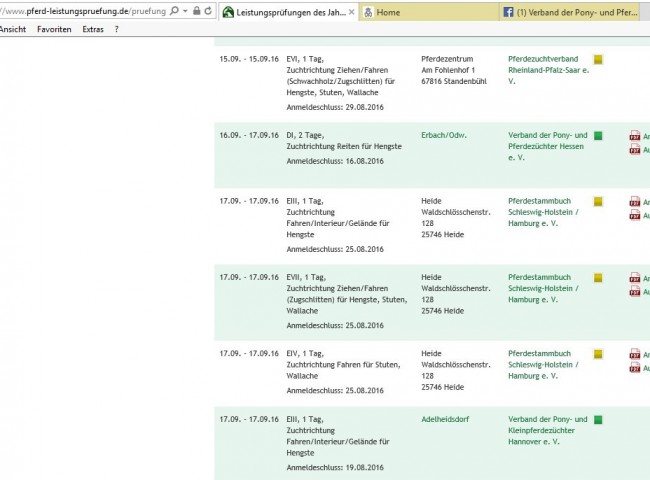Click the refresh icon in address bar
The image size is (650, 480).
click(x=208, y=11)
